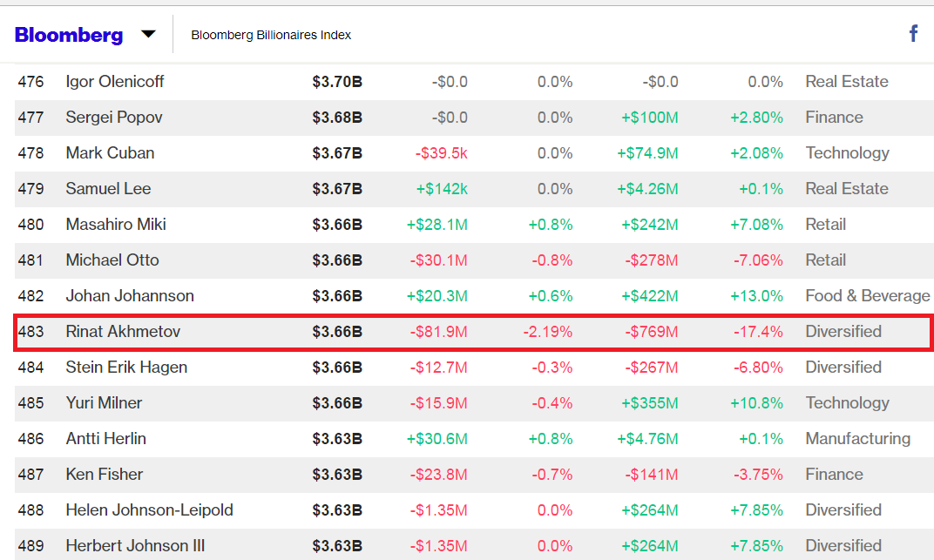The image size is (934, 560).
Task: Click the Manufacturing industry label
Action: (x=857, y=439)
